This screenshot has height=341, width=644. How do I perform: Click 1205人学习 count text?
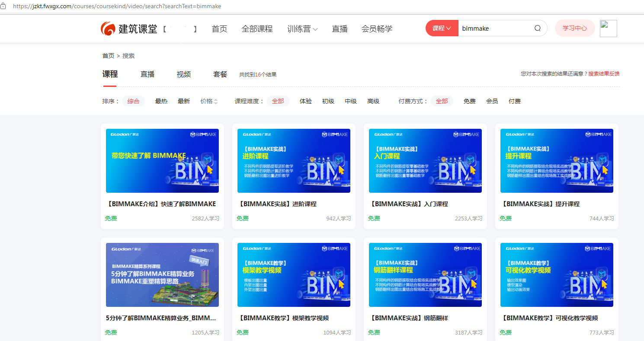[205, 333]
